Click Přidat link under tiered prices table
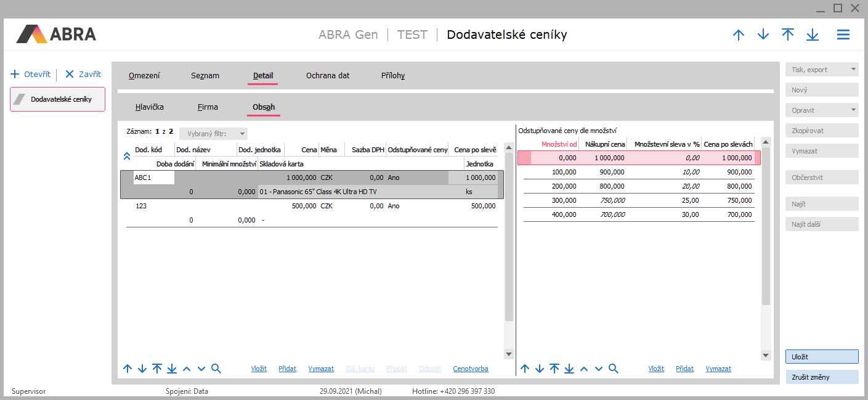Viewport: 868px width, 400px height. click(x=684, y=369)
